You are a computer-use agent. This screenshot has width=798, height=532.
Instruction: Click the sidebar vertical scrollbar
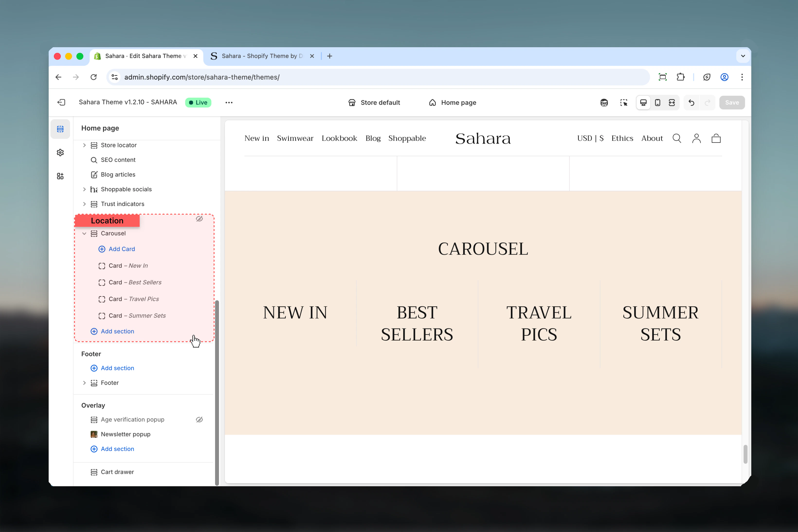point(217,393)
